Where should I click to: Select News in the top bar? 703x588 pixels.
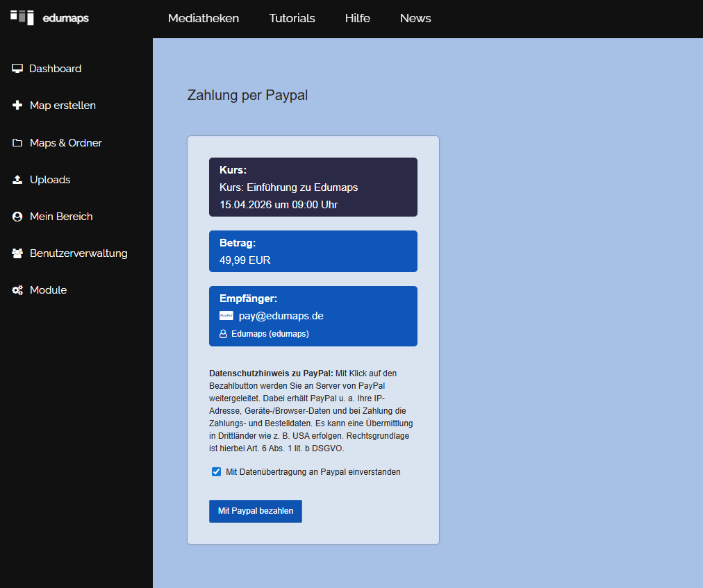click(x=415, y=19)
